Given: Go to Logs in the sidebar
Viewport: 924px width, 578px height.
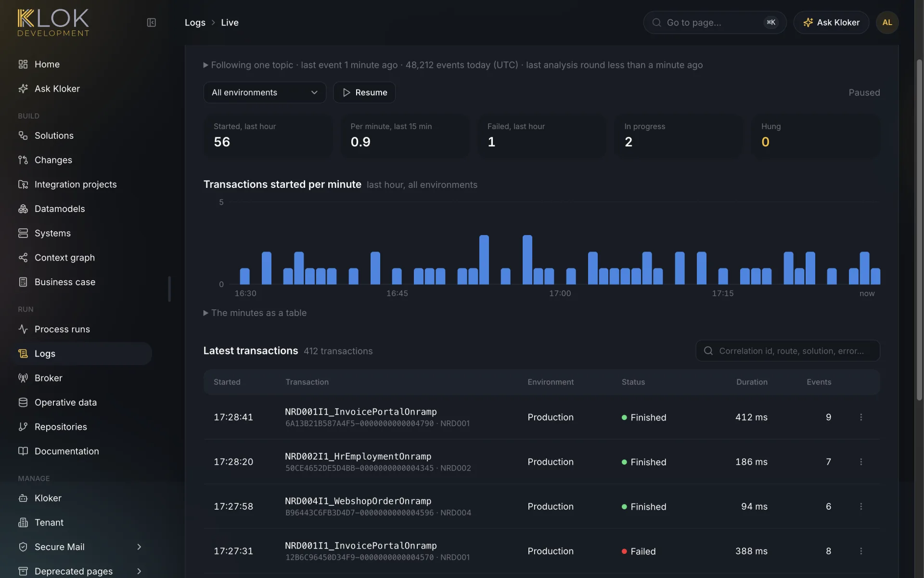Looking at the screenshot, I should (83, 354).
